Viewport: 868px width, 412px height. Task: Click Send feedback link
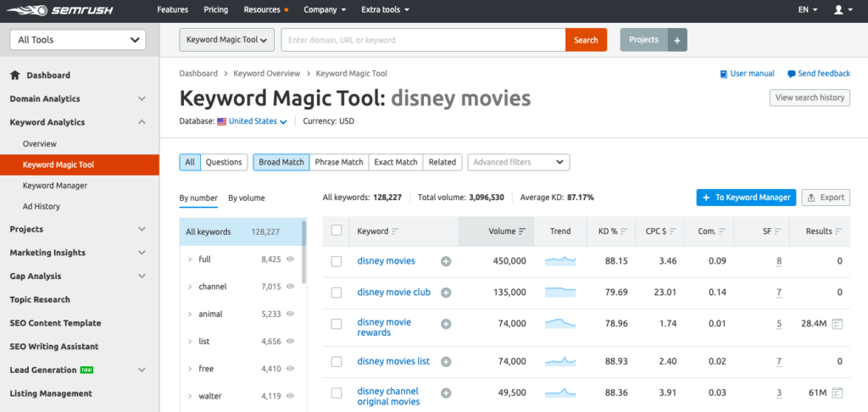click(x=819, y=74)
